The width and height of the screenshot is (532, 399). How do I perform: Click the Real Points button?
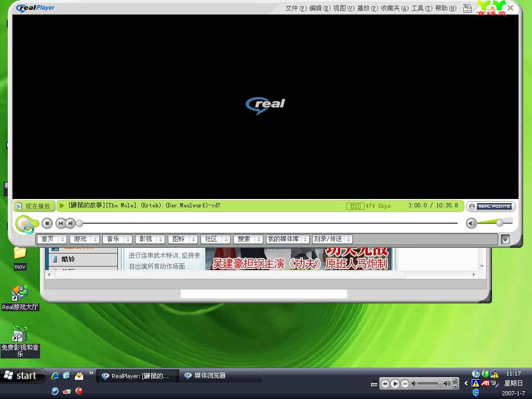[x=491, y=206]
